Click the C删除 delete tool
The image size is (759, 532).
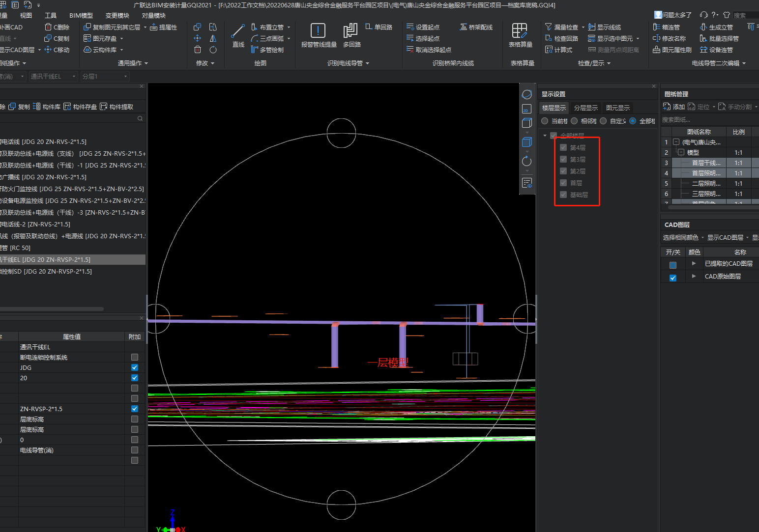coord(57,27)
